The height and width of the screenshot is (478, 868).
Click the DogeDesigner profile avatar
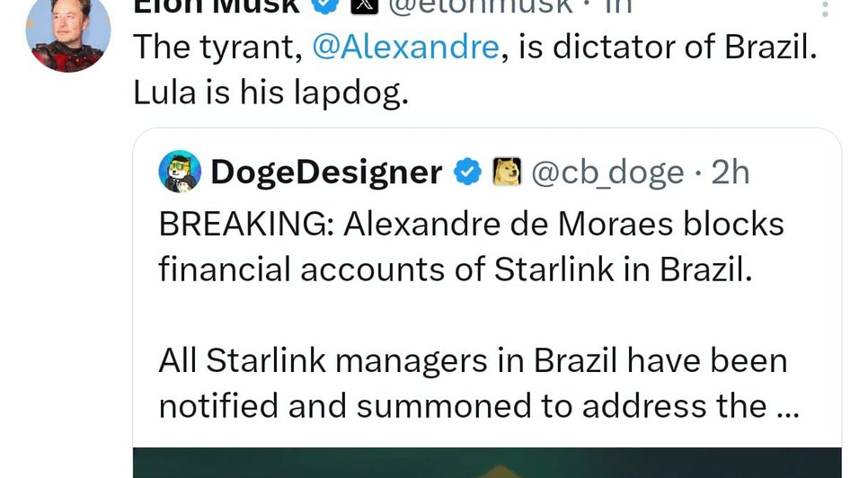pos(180,172)
